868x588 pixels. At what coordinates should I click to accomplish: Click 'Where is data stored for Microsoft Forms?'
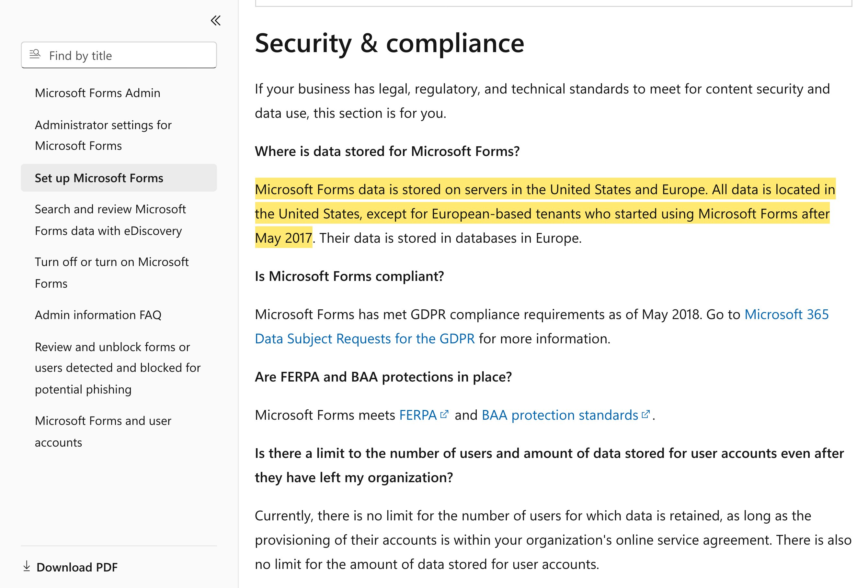387,151
